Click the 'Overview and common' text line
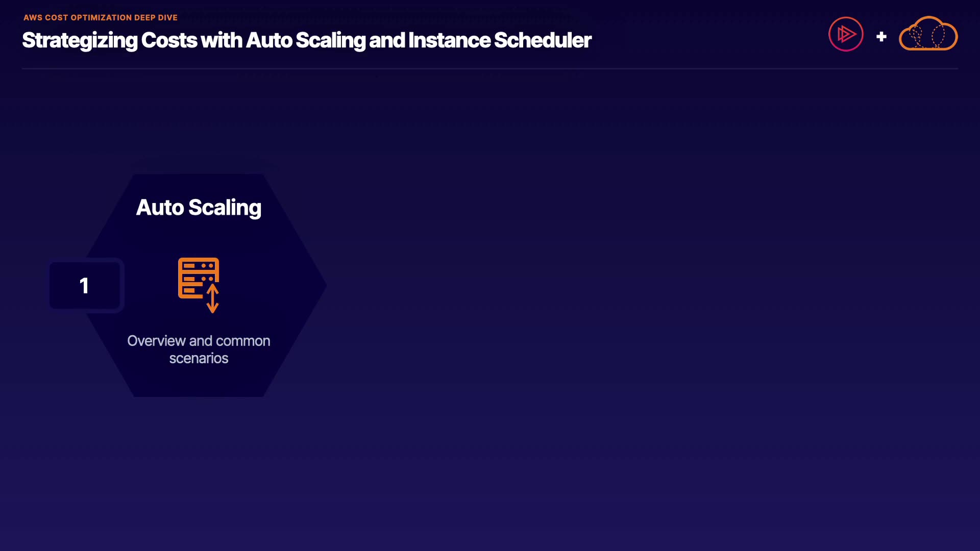The width and height of the screenshot is (980, 551). click(199, 341)
